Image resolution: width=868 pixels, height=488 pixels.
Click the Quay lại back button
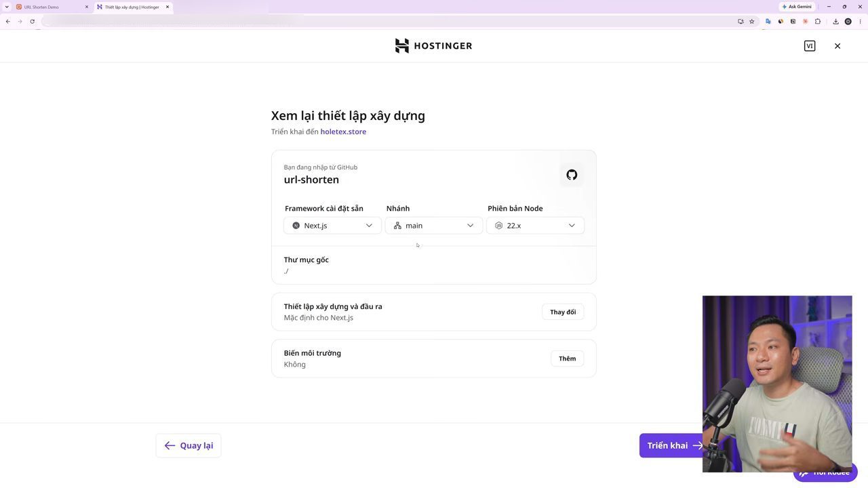pyautogui.click(x=189, y=445)
